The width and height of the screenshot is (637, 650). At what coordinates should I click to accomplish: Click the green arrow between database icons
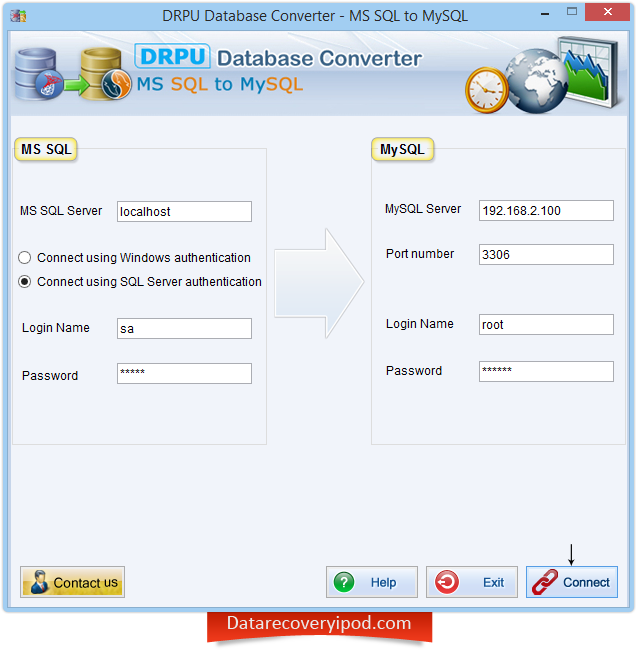click(77, 85)
